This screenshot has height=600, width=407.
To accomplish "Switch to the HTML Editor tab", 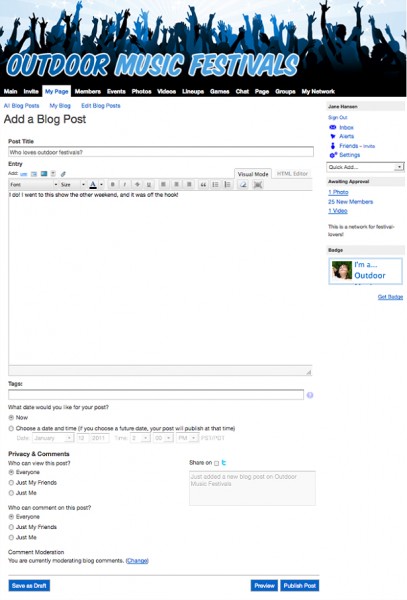I will pos(292,174).
